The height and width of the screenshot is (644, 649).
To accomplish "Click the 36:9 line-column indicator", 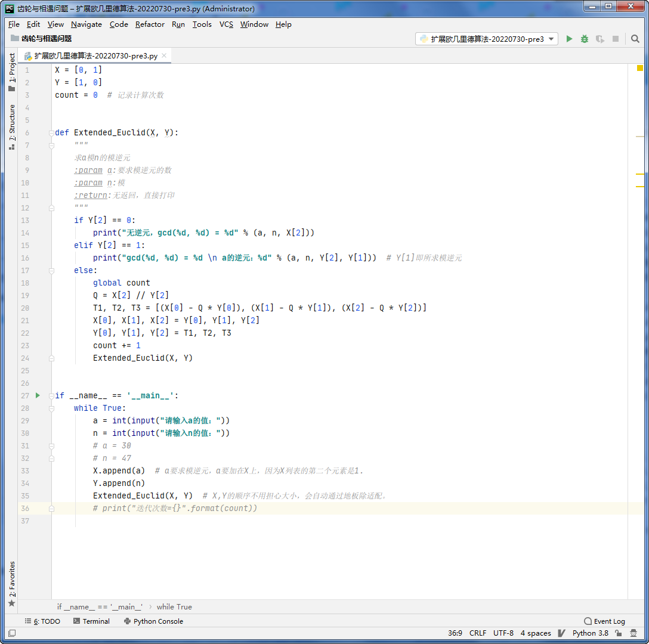I will pos(455,633).
